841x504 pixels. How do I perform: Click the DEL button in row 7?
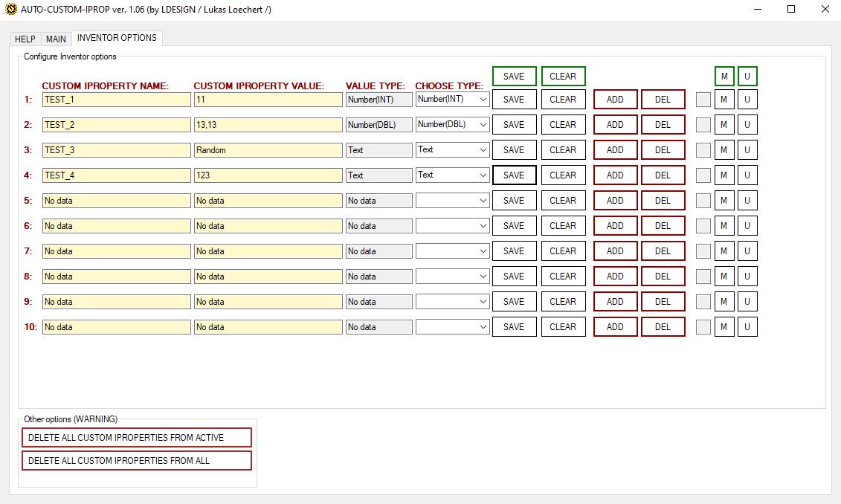(663, 251)
